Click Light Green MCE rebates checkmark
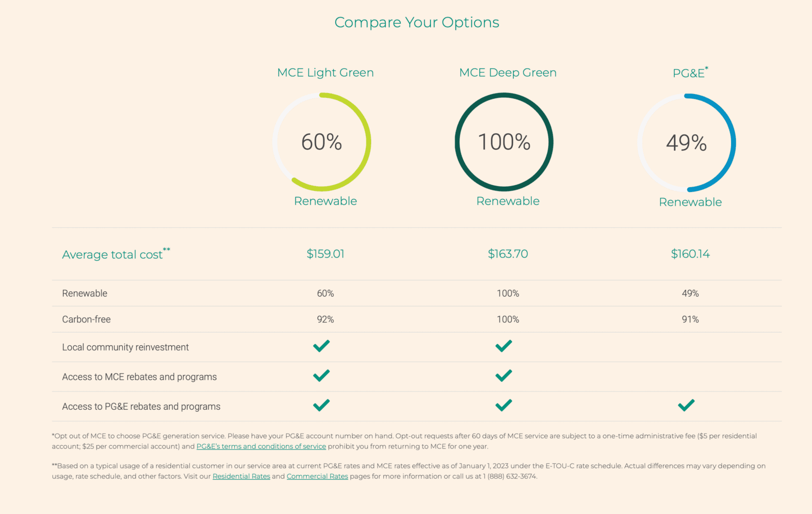812x514 pixels. (x=321, y=375)
